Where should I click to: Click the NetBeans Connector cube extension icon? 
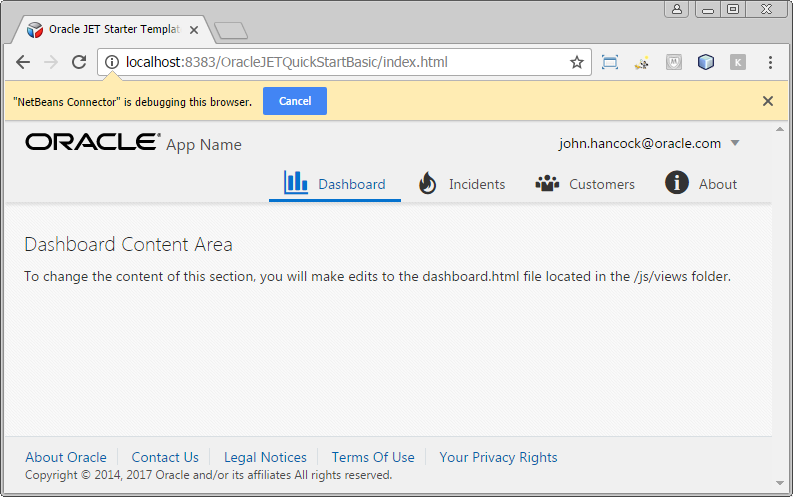pos(706,62)
